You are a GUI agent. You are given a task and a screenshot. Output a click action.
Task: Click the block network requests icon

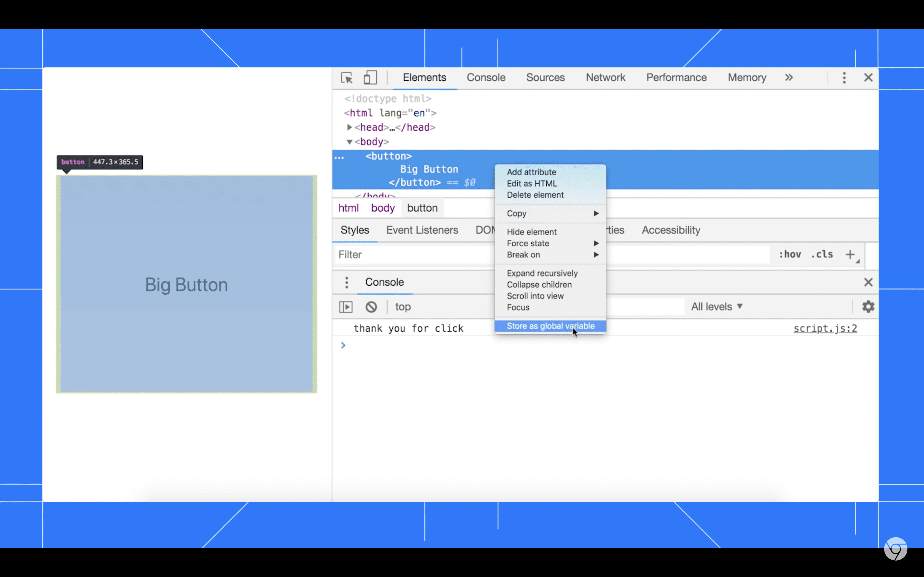pyautogui.click(x=371, y=306)
